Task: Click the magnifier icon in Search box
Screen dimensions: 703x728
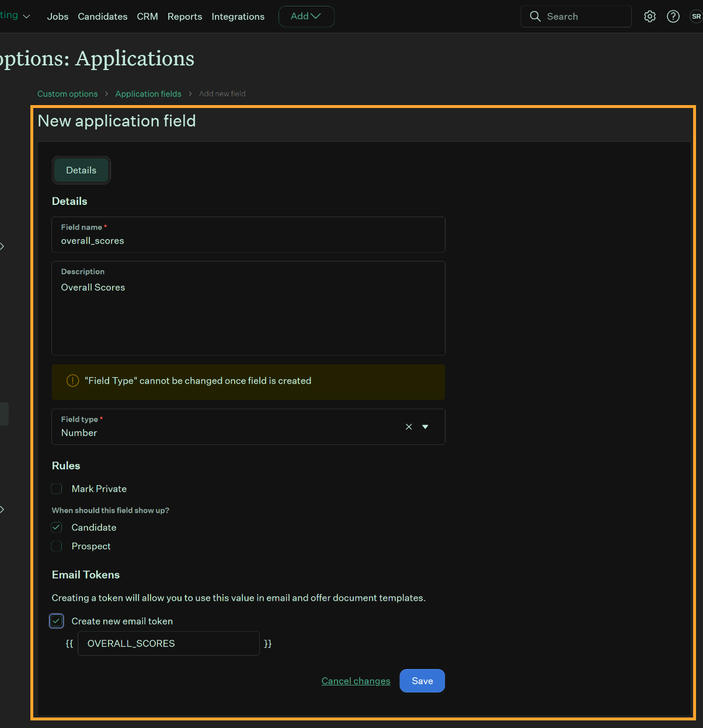Action: click(x=535, y=16)
